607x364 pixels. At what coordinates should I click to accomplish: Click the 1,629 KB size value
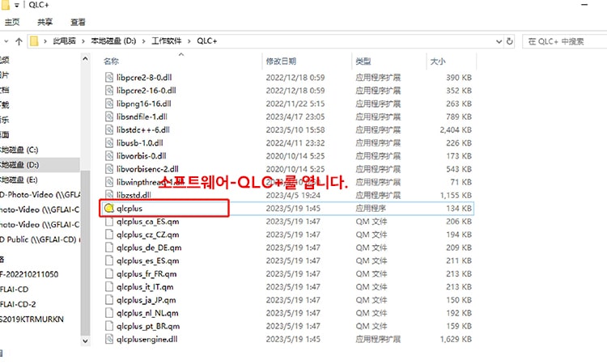[456, 339]
